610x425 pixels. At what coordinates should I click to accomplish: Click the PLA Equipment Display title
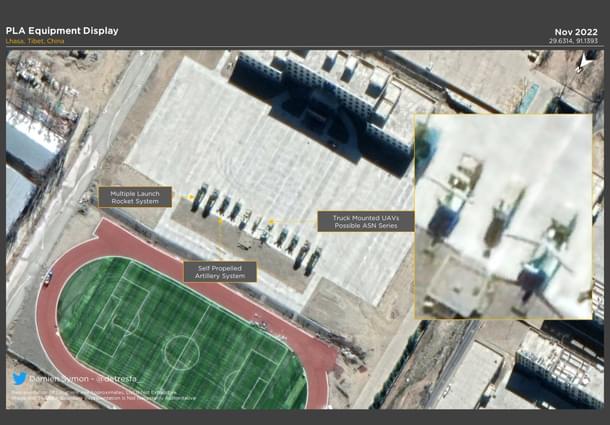pos(62,30)
